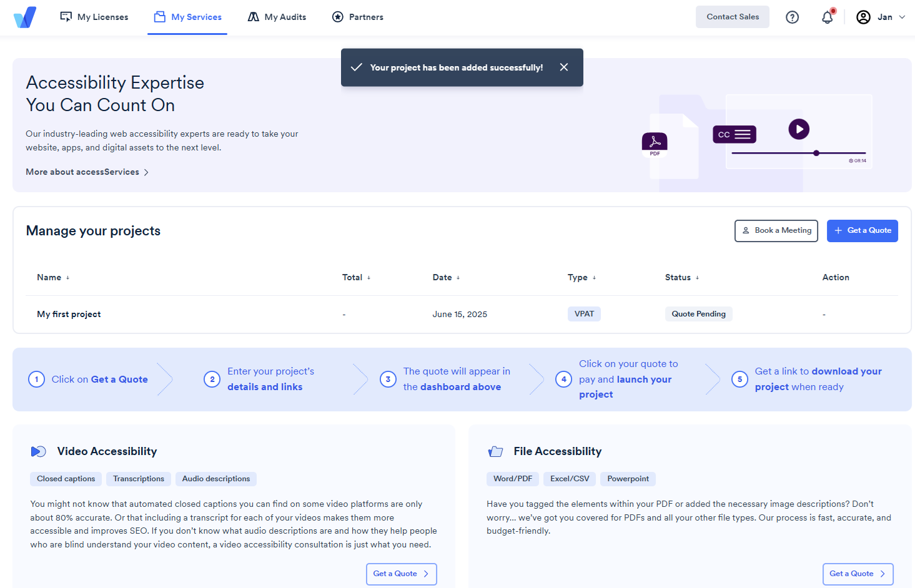Image resolution: width=915 pixels, height=588 pixels.
Task: Sort the table by Status column
Action: pos(682,277)
